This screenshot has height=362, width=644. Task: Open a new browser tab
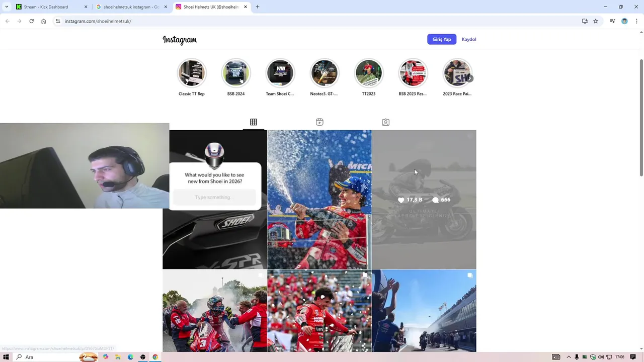258,7
